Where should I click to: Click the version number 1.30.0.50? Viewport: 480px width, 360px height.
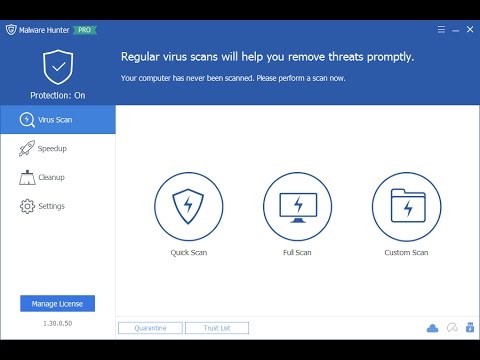[x=58, y=323]
